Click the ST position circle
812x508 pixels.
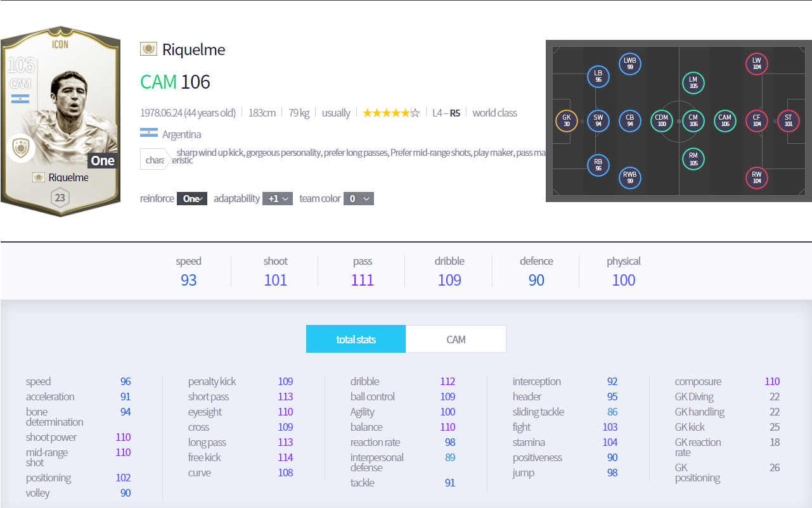[788, 120]
